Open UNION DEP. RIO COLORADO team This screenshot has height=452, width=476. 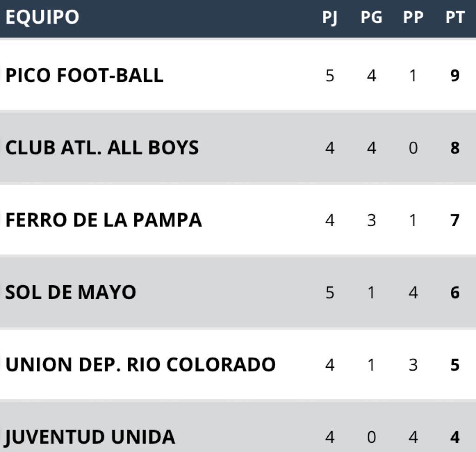point(140,365)
